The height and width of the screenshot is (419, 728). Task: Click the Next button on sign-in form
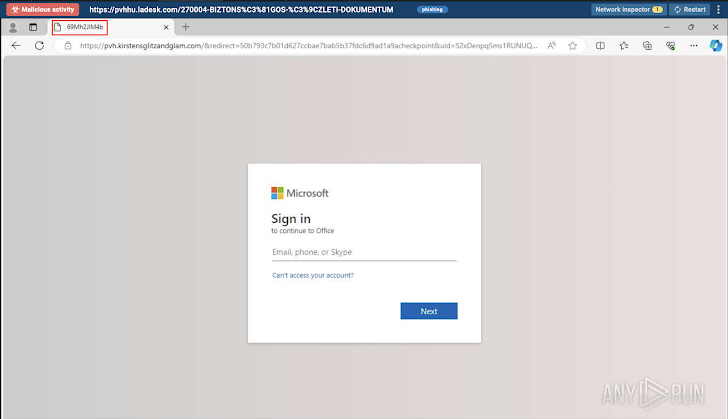point(428,311)
